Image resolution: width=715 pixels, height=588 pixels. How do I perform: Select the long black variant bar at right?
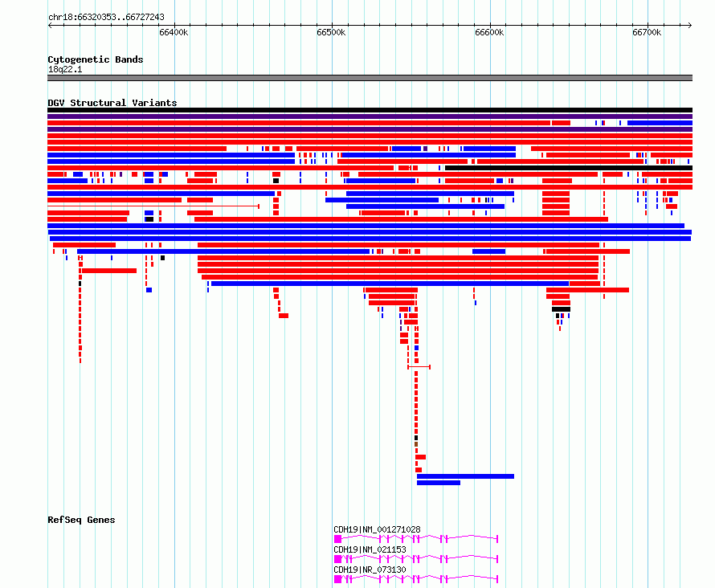pos(569,168)
